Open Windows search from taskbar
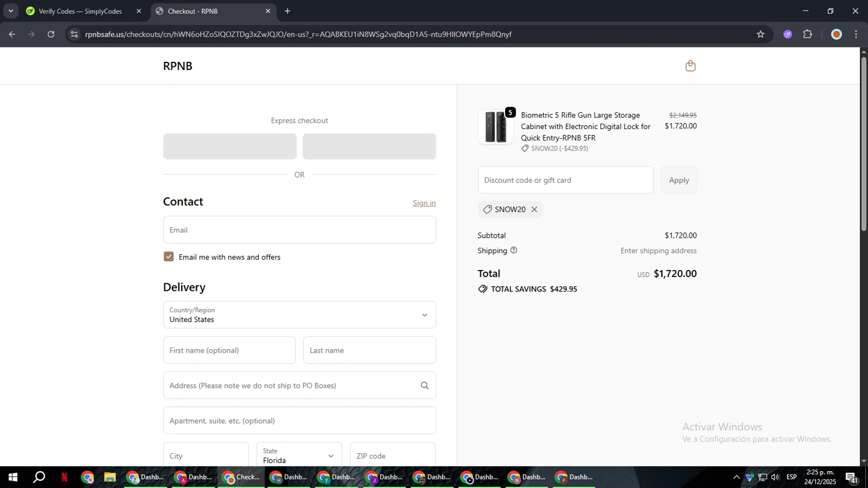 [x=39, y=477]
